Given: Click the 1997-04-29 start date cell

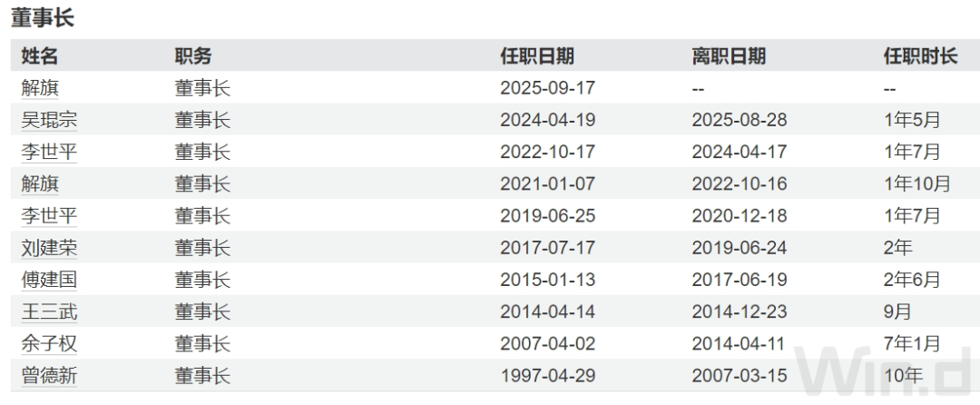Looking at the screenshot, I should coord(548,376).
